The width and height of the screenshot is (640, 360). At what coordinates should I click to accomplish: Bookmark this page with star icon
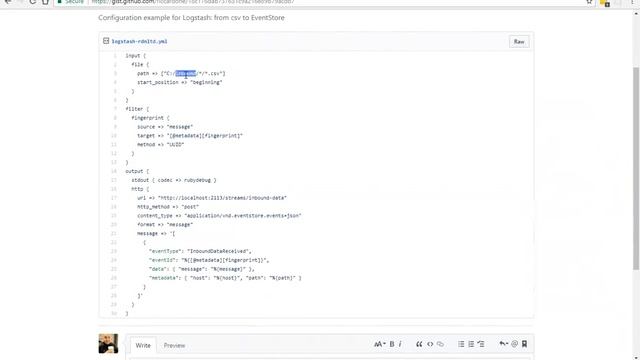[x=589, y=2]
